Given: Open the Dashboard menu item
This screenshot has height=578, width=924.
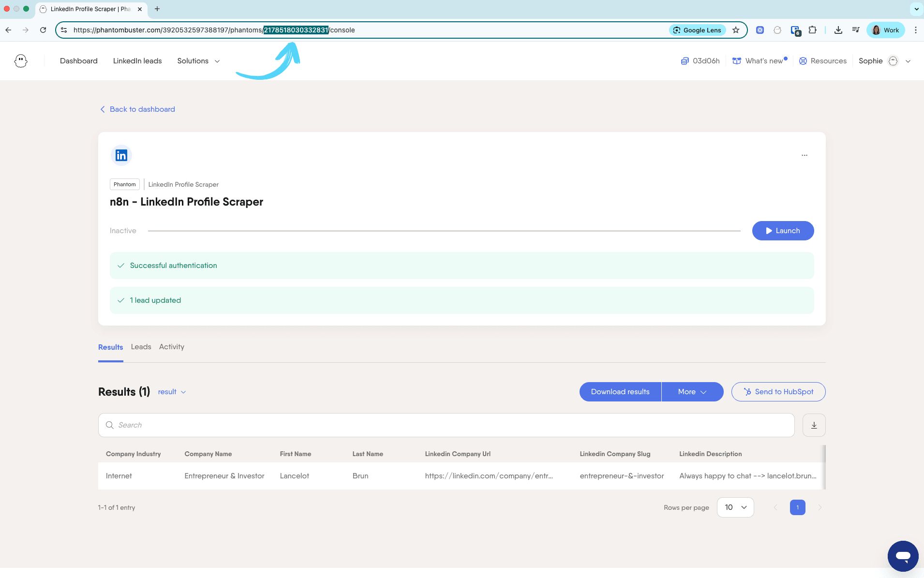Looking at the screenshot, I should tap(79, 61).
